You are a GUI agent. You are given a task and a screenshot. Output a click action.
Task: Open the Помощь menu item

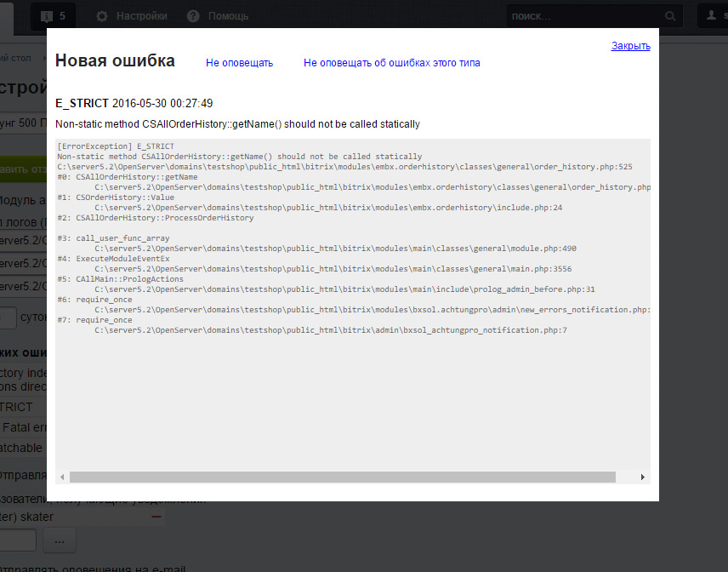pyautogui.click(x=228, y=16)
